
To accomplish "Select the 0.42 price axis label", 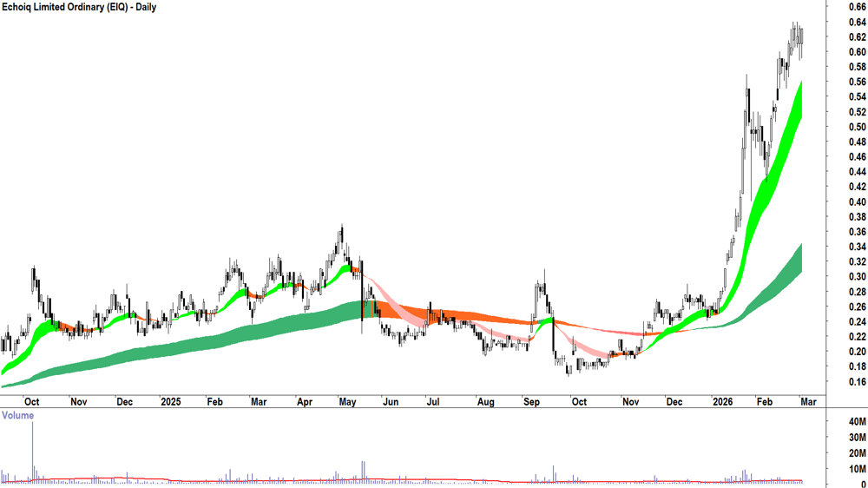I will [x=858, y=187].
